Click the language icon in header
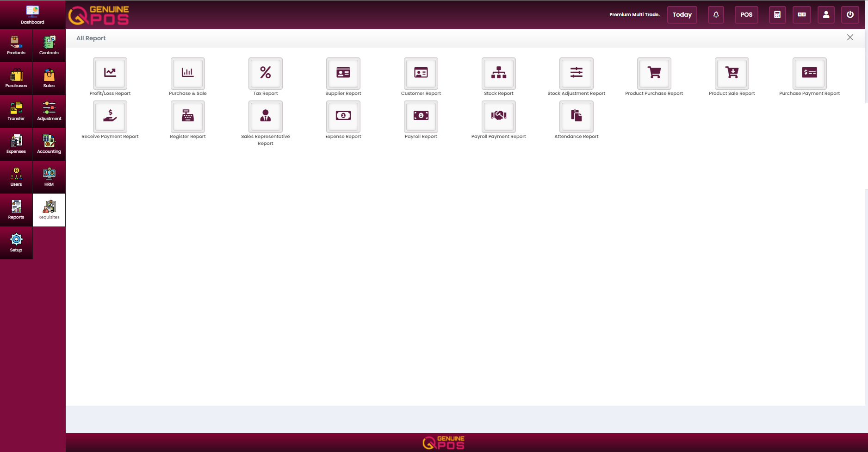This screenshot has width=868, height=452. point(802,15)
